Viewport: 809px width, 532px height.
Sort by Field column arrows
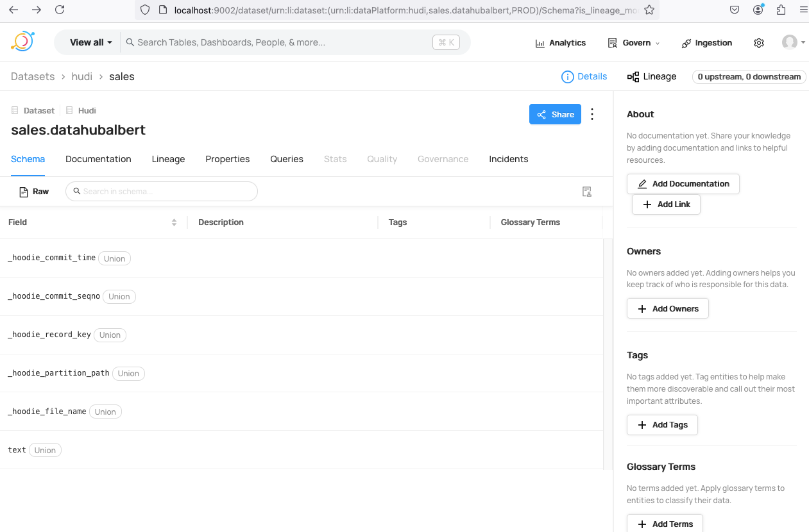click(174, 222)
